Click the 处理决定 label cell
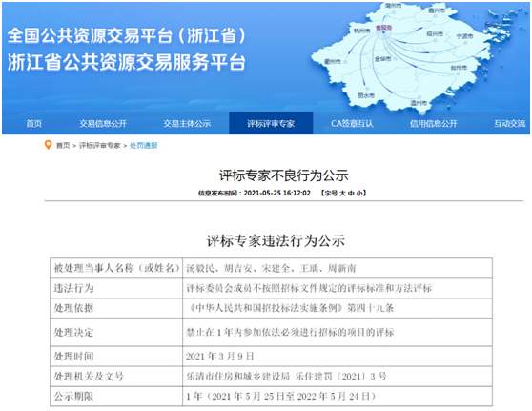Image resolution: width=532 pixels, height=411 pixels. tap(116, 332)
